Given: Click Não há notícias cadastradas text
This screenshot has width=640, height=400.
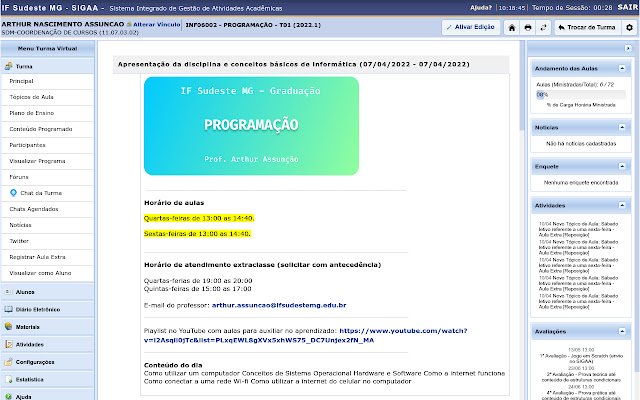Looking at the screenshot, I should [x=581, y=144].
